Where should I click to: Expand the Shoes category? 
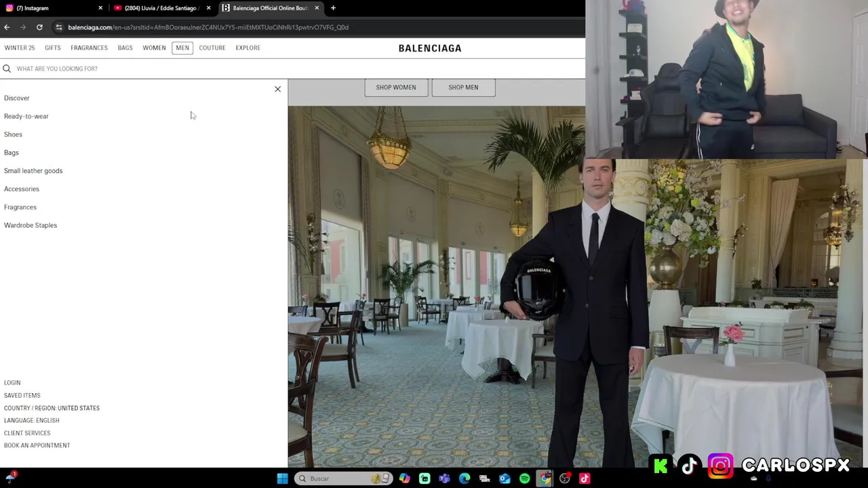click(13, 134)
